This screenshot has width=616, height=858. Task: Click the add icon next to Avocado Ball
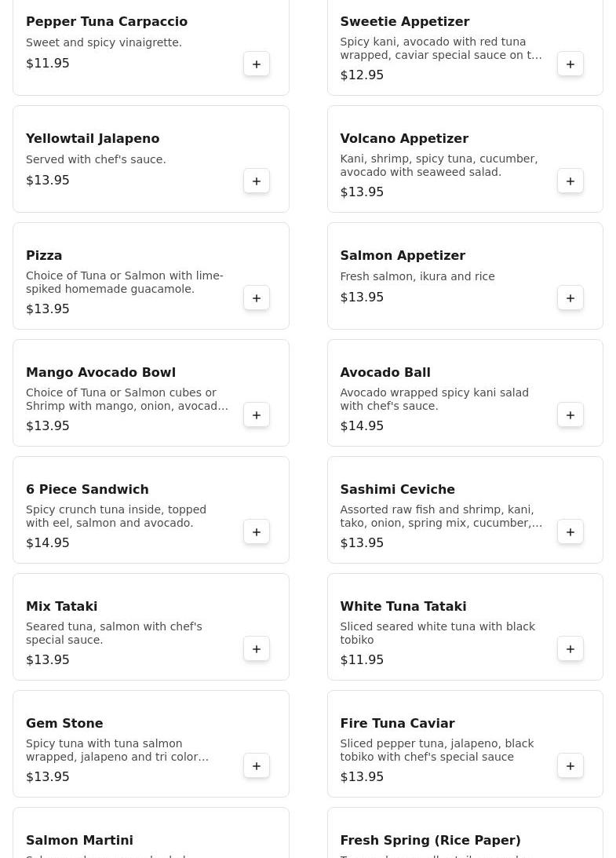coord(570,415)
